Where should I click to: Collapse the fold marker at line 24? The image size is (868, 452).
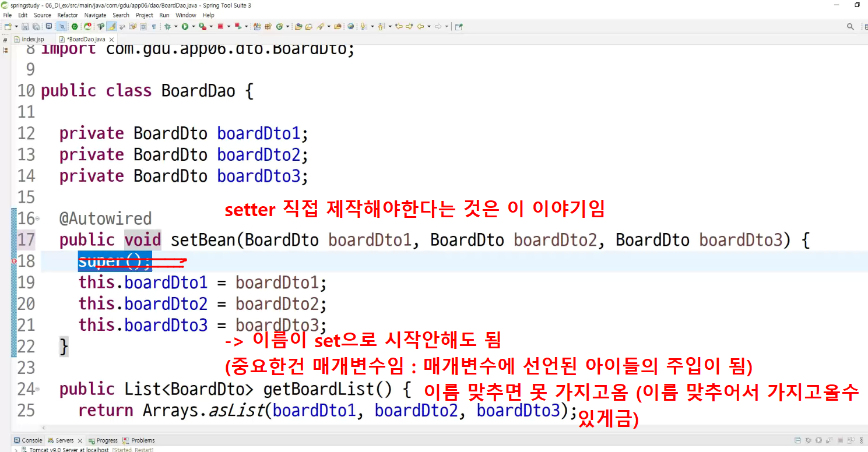38,389
